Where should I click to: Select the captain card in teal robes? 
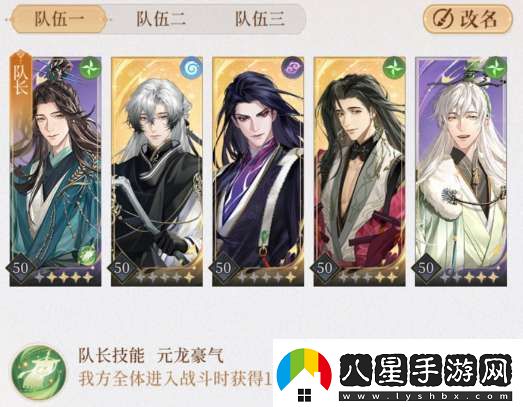pyautogui.click(x=55, y=171)
